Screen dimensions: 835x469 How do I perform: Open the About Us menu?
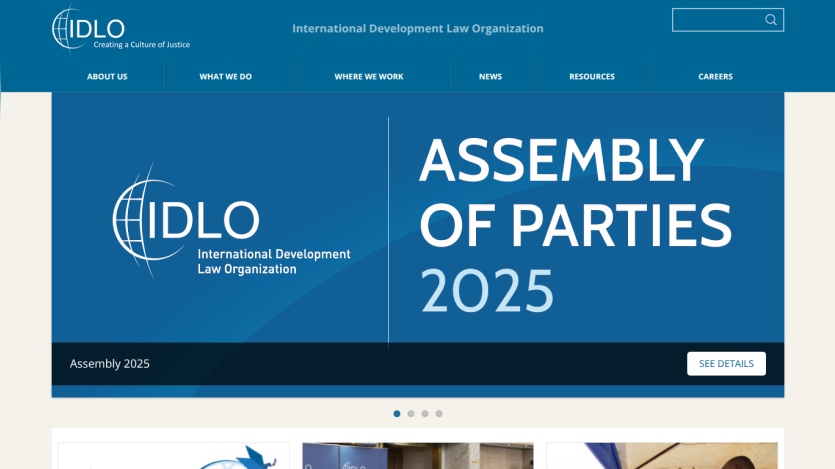[107, 77]
